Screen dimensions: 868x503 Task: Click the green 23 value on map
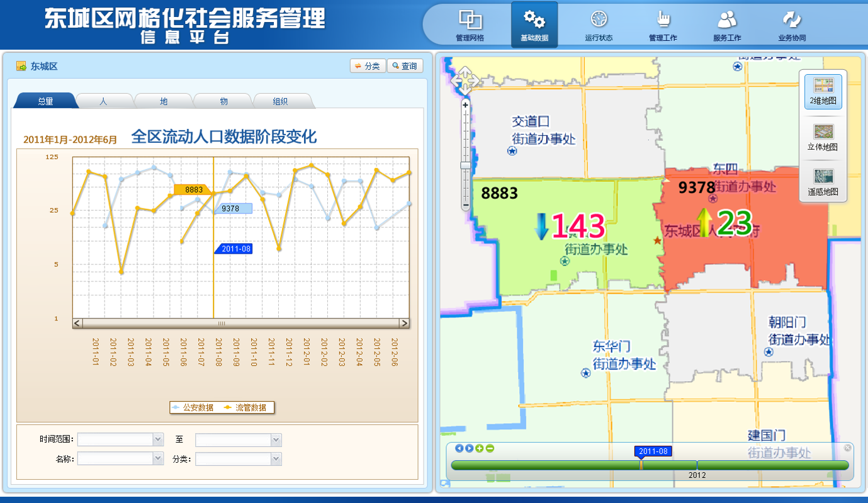[x=734, y=222]
